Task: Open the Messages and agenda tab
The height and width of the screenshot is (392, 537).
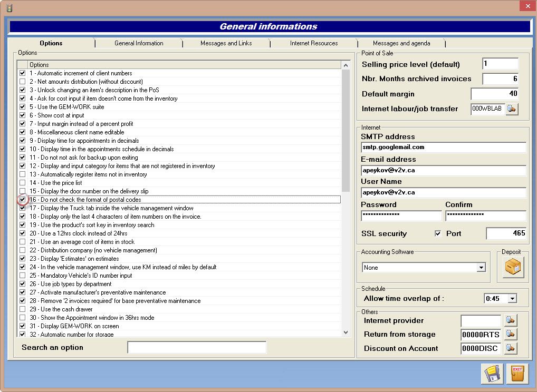Action: [401, 43]
